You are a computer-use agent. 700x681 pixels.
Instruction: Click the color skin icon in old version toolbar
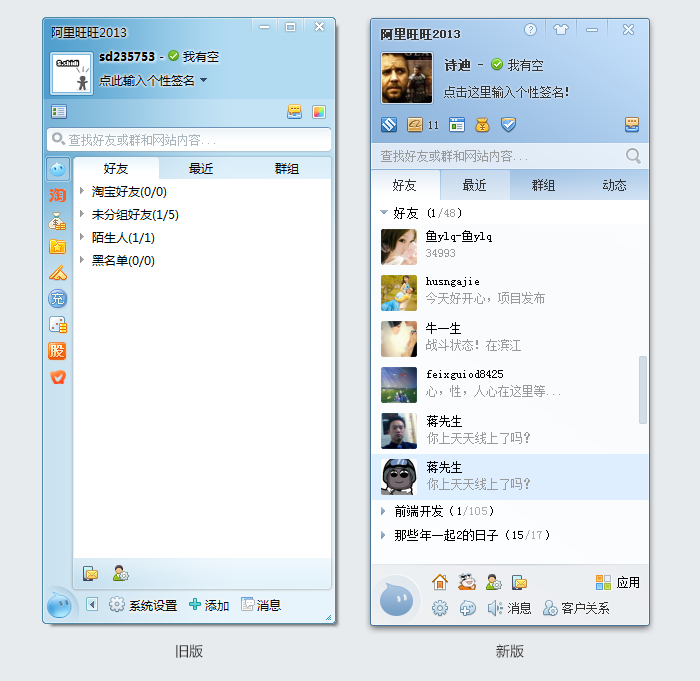[319, 112]
